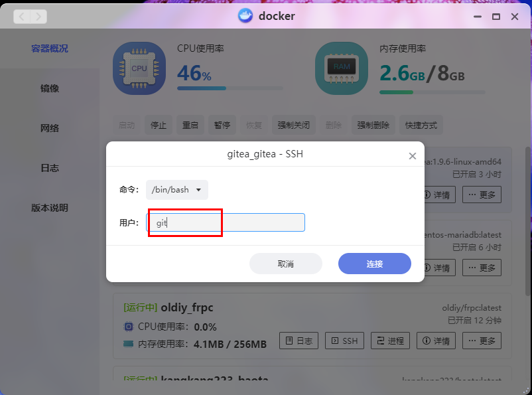Image resolution: width=532 pixels, height=395 pixels.
Task: Click the back navigation arrow
Action: coord(22,17)
